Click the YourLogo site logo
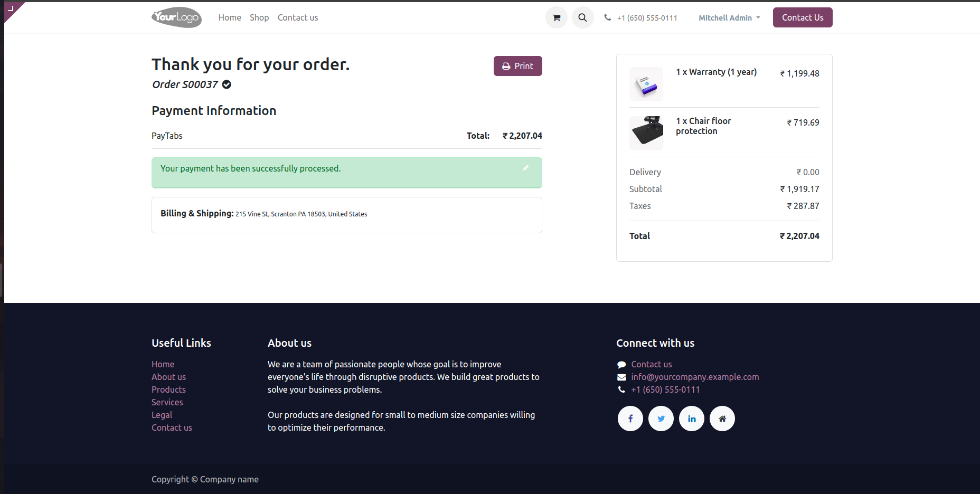This screenshot has width=980, height=494. tap(176, 17)
